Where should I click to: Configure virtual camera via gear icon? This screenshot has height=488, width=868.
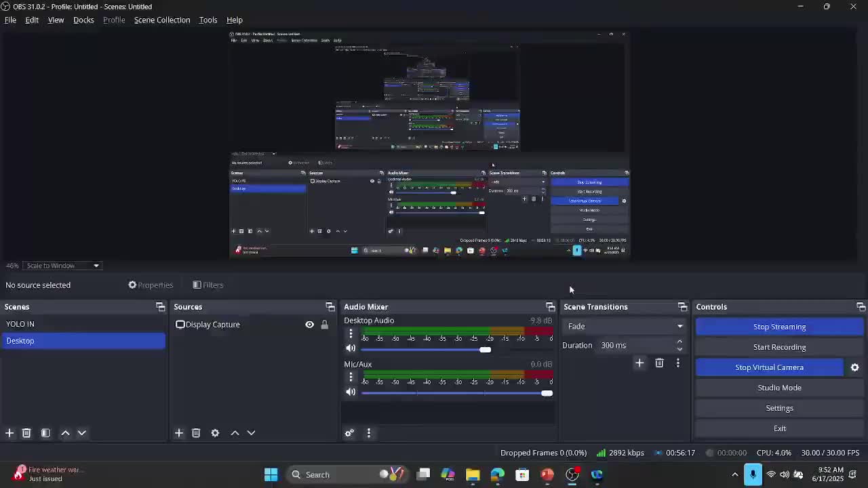click(854, 367)
